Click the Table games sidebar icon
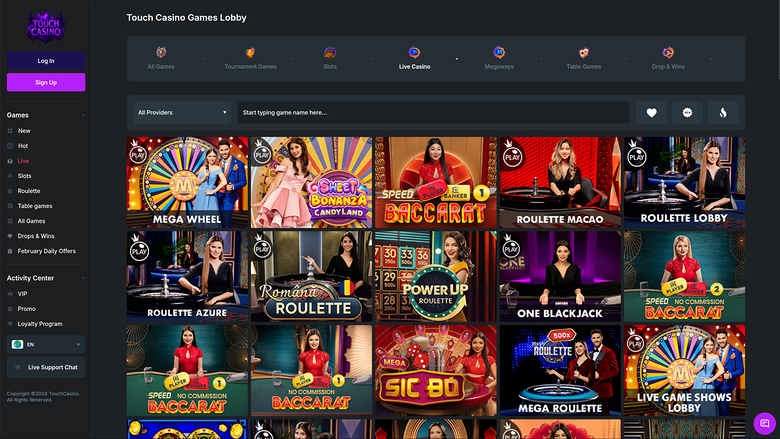Screen dimensions: 780x439 click(x=10, y=206)
